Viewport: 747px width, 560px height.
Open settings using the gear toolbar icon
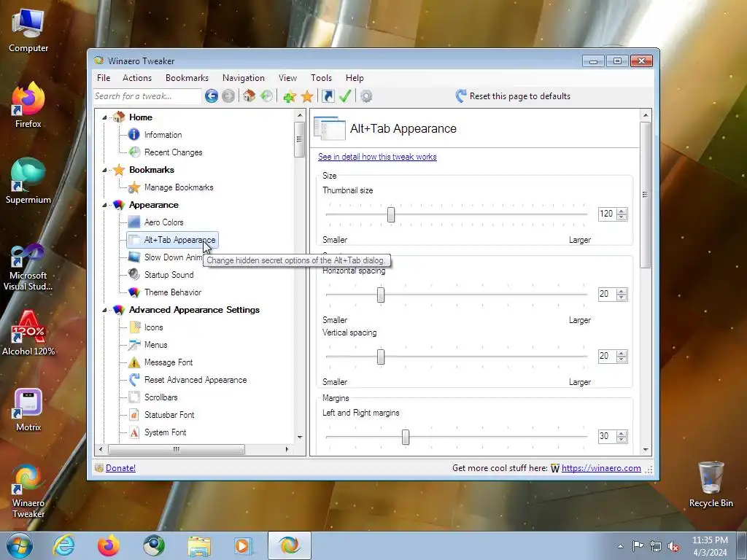(366, 97)
